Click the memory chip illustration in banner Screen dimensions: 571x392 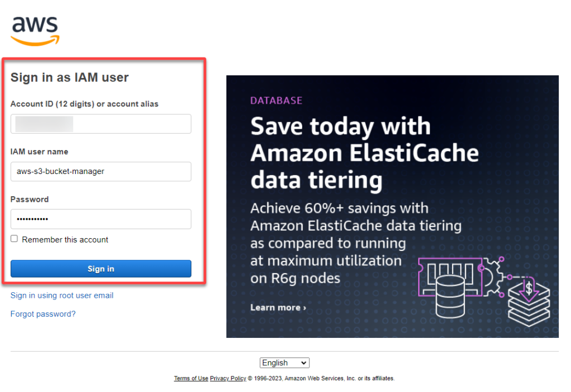pos(450,276)
